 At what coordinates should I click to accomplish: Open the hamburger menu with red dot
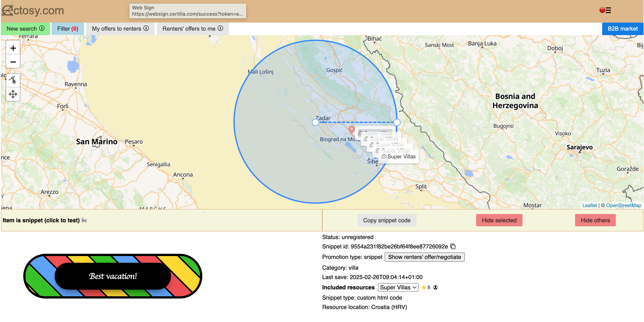[x=606, y=10]
